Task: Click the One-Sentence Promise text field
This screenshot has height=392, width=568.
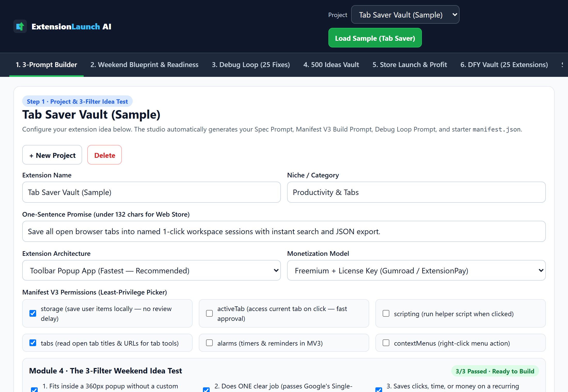Action: click(284, 231)
